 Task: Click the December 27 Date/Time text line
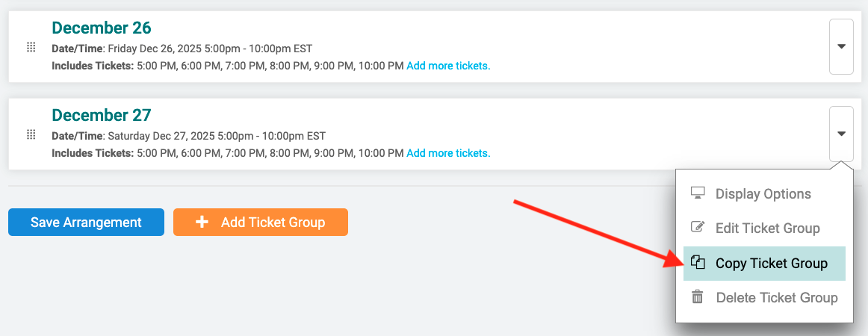(189, 136)
